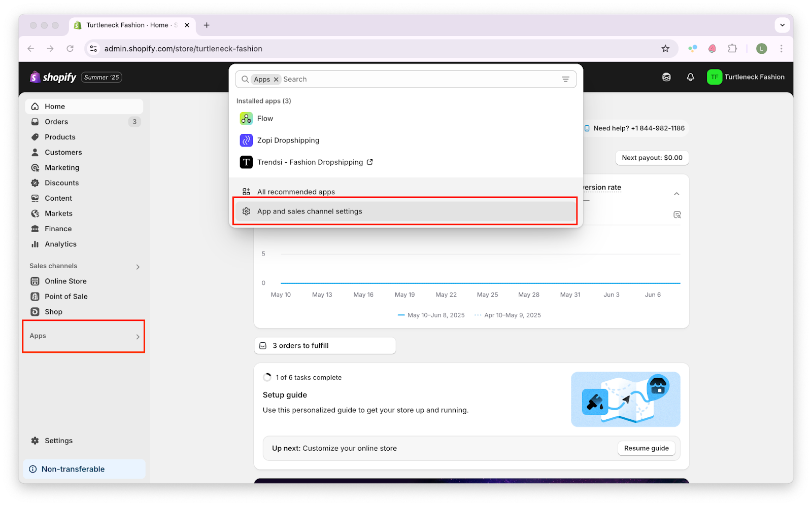Open 3 orders to fulfill link
Image resolution: width=812 pixels, height=506 pixels.
point(300,346)
